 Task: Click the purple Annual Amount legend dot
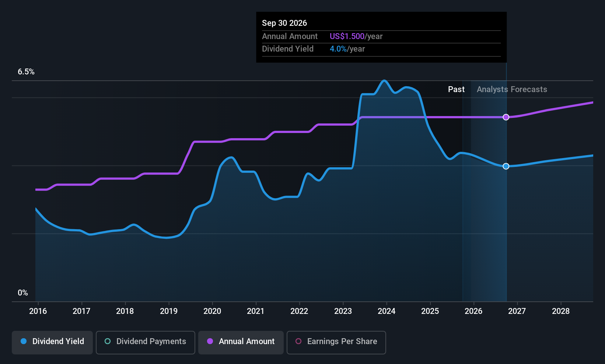click(210, 341)
